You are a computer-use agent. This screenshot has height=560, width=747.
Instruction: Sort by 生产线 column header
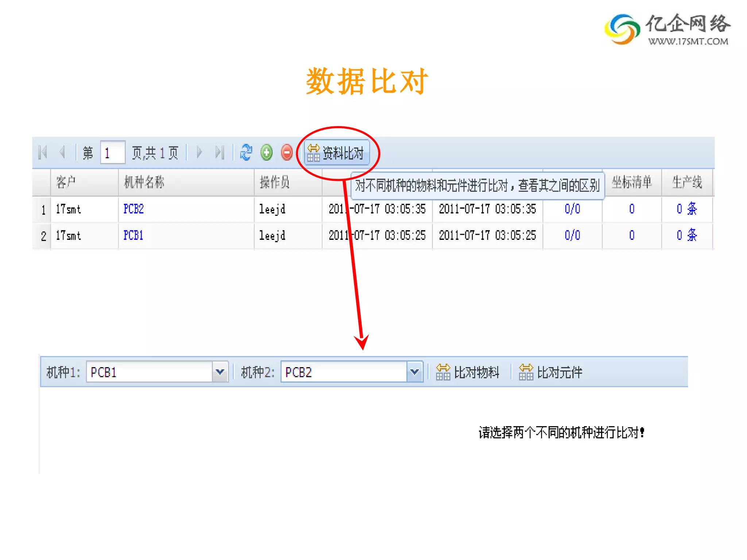click(687, 182)
